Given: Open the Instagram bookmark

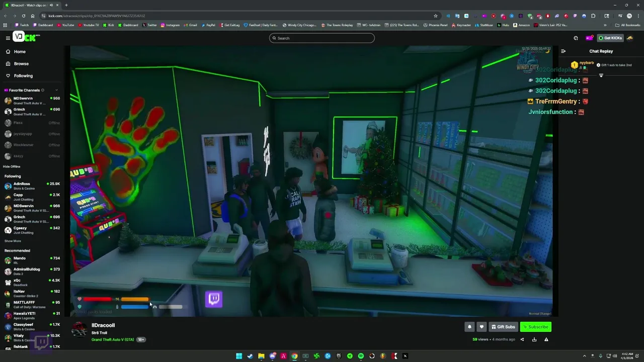Looking at the screenshot, I should [170, 25].
